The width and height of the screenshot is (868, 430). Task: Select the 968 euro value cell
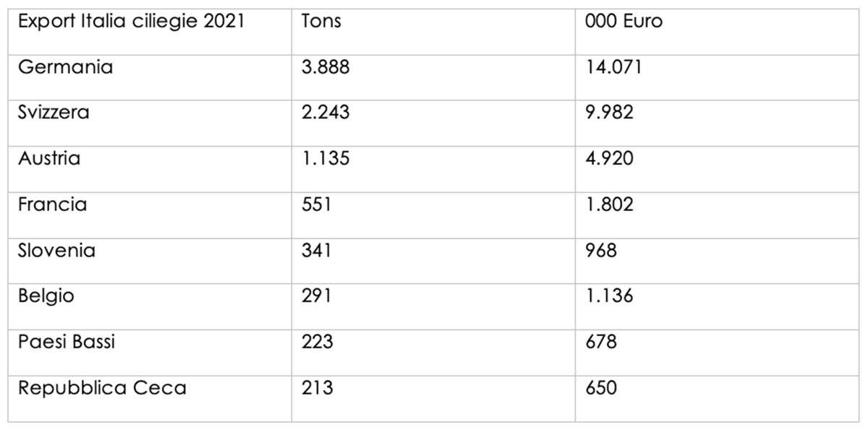point(716,261)
